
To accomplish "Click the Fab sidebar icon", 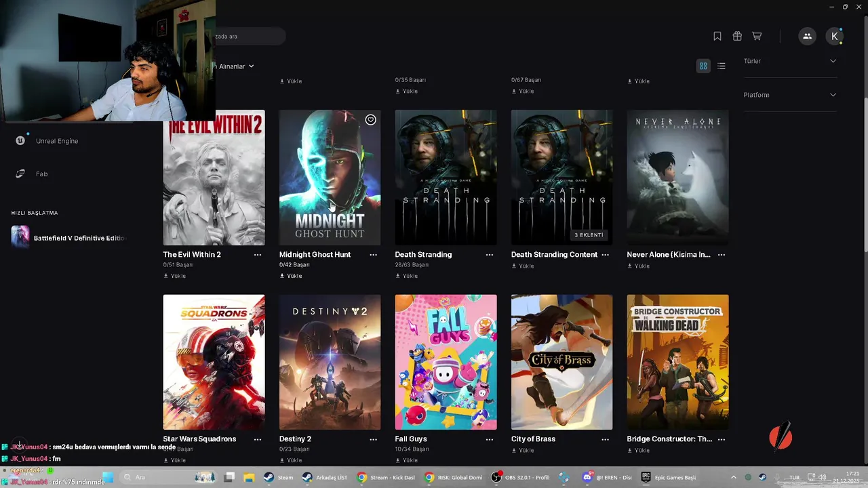I will [20, 174].
